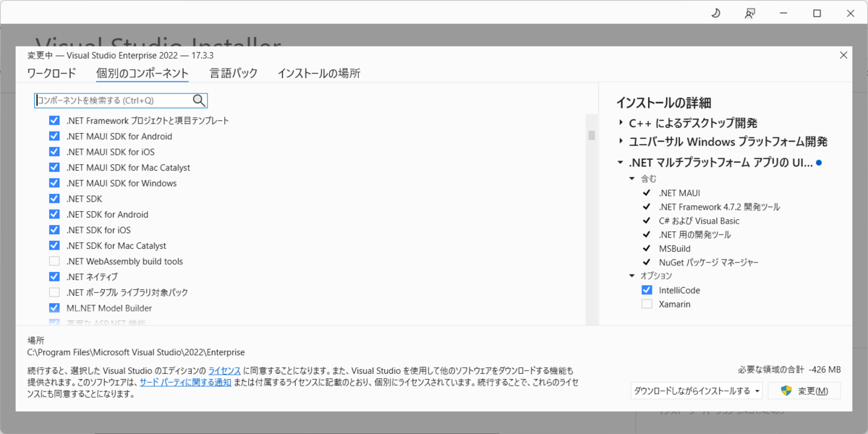This screenshot has height=434, width=868.
Task: Click the shield icon on the 変更 button
Action: 786,391
